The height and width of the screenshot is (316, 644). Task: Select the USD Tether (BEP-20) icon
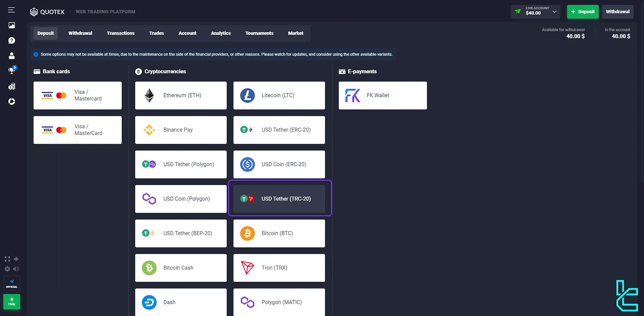coord(149,233)
